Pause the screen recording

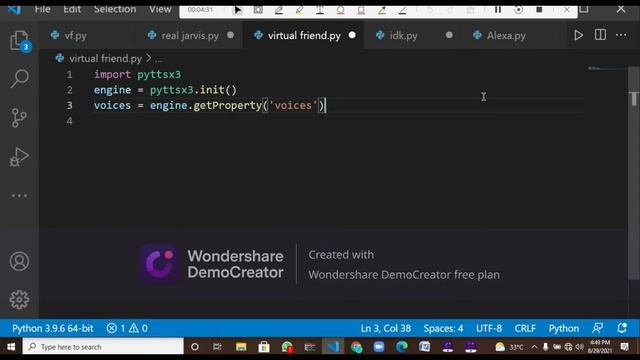point(498,9)
